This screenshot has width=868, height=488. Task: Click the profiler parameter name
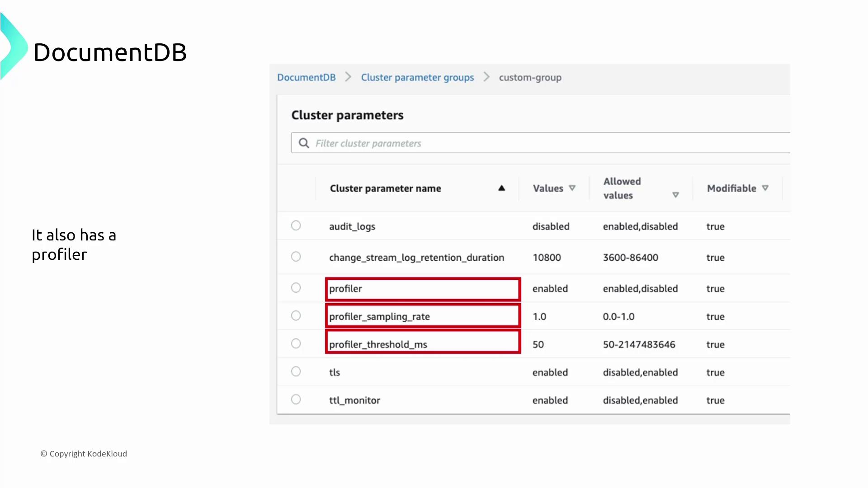[x=345, y=289]
